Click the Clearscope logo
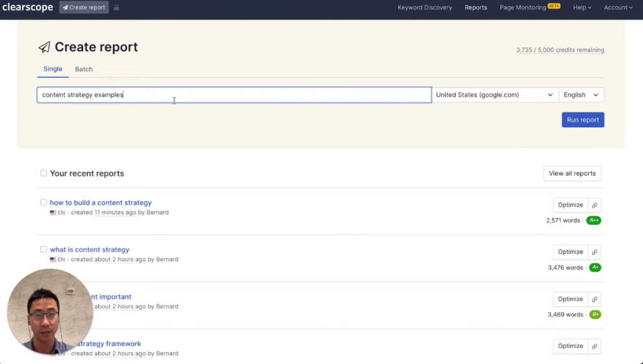Screen dimensions: 643x364 point(28,7)
